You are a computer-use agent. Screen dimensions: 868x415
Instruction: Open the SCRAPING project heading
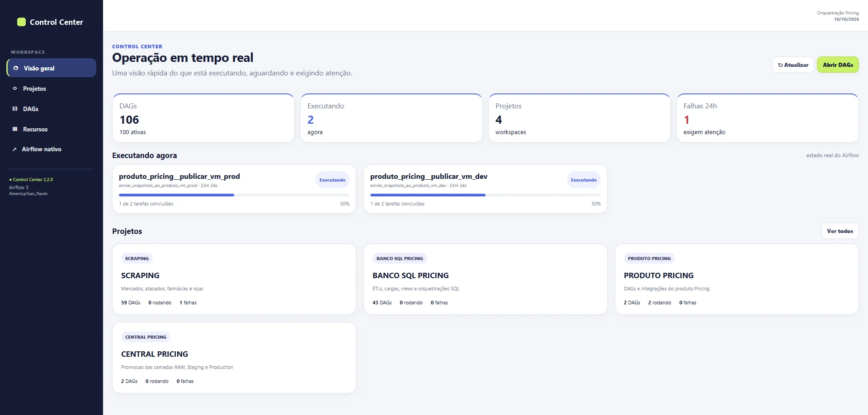tap(140, 275)
